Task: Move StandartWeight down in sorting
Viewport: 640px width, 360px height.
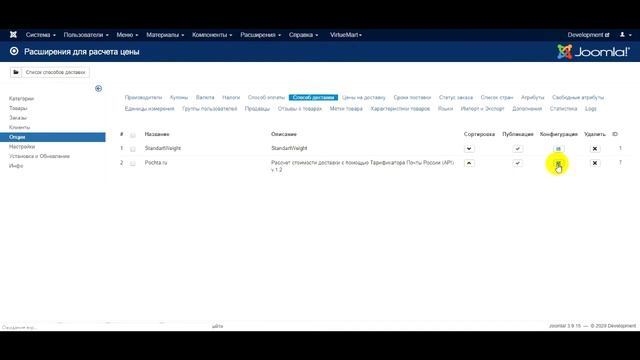Action: click(x=469, y=149)
